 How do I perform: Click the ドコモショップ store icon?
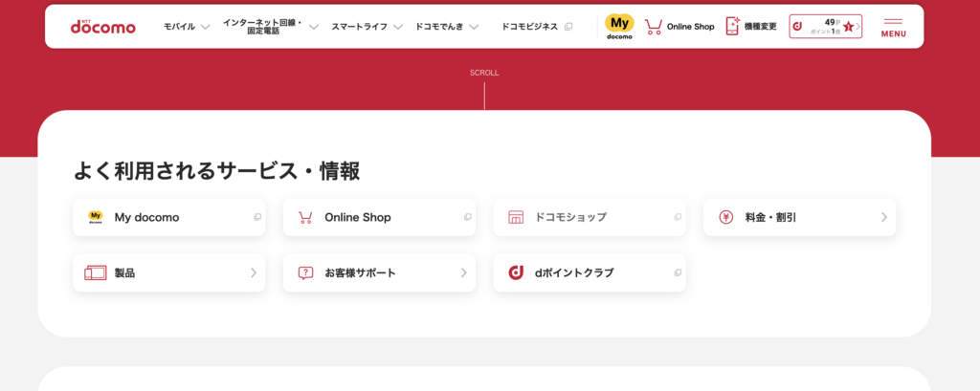pyautogui.click(x=516, y=217)
